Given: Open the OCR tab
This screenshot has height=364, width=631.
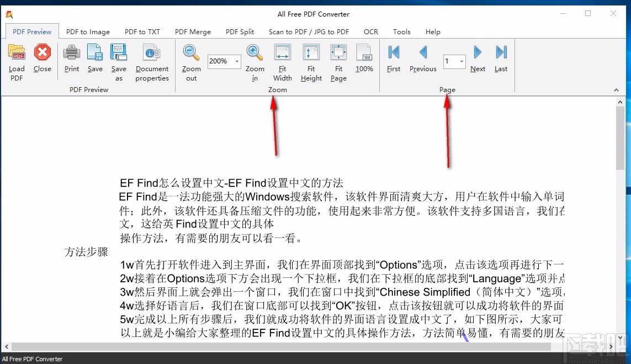Looking at the screenshot, I should [x=370, y=32].
